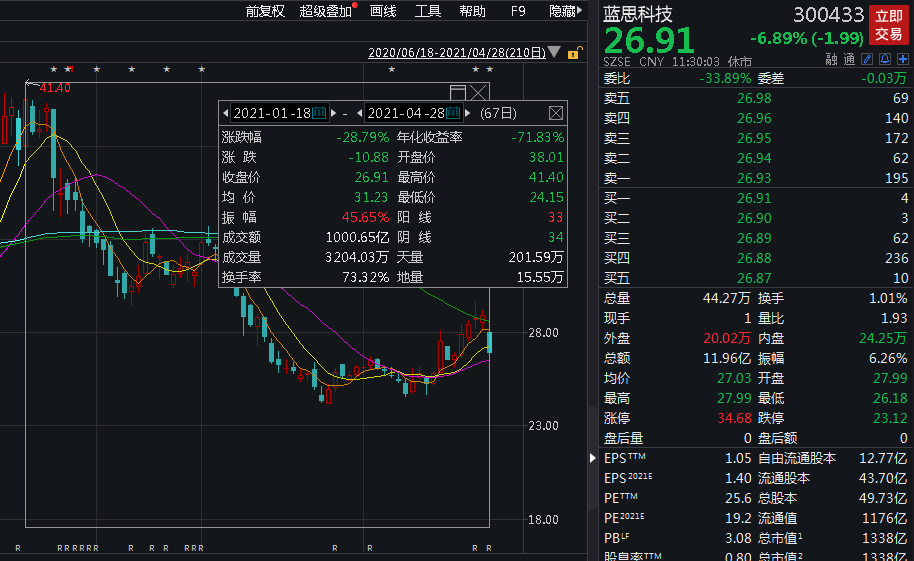This screenshot has width=914, height=561.
Task: Click the pencil note icon in quote header
Action: [x=867, y=59]
